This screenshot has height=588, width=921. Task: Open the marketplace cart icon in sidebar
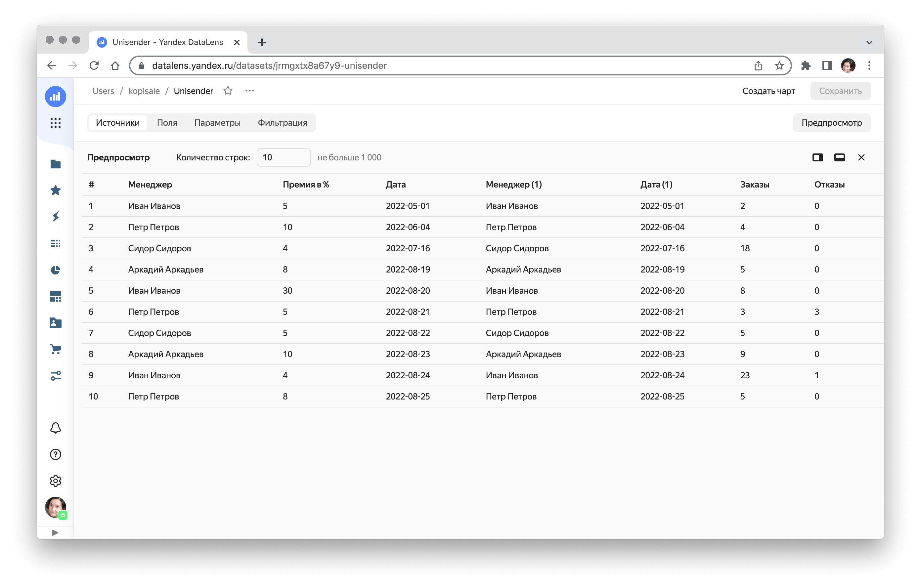click(x=56, y=349)
